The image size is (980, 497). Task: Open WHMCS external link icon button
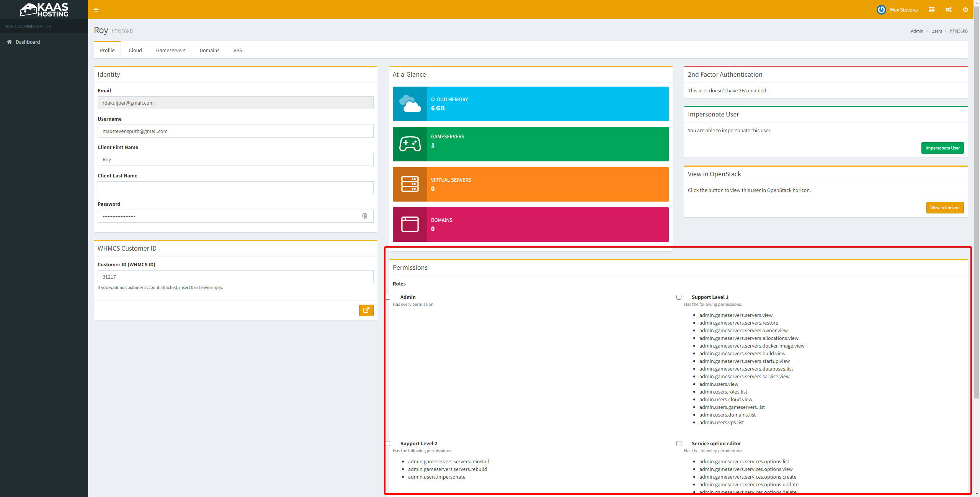pos(366,310)
